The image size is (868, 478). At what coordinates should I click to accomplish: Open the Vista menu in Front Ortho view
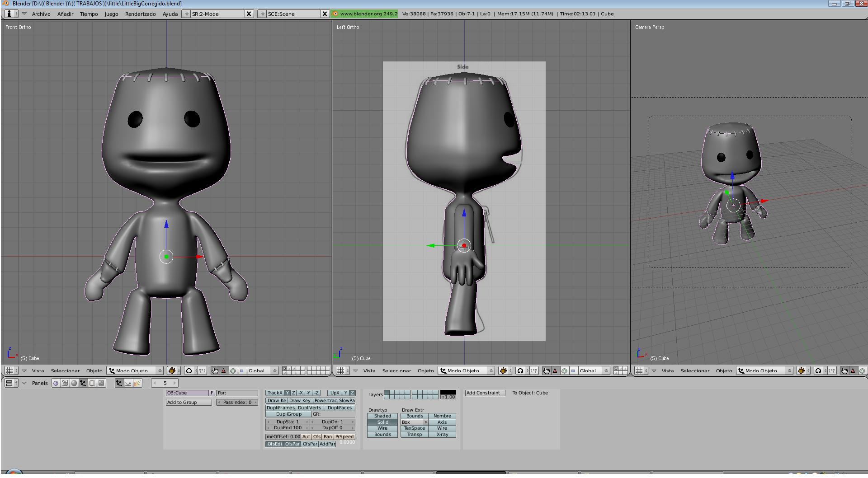tap(38, 371)
